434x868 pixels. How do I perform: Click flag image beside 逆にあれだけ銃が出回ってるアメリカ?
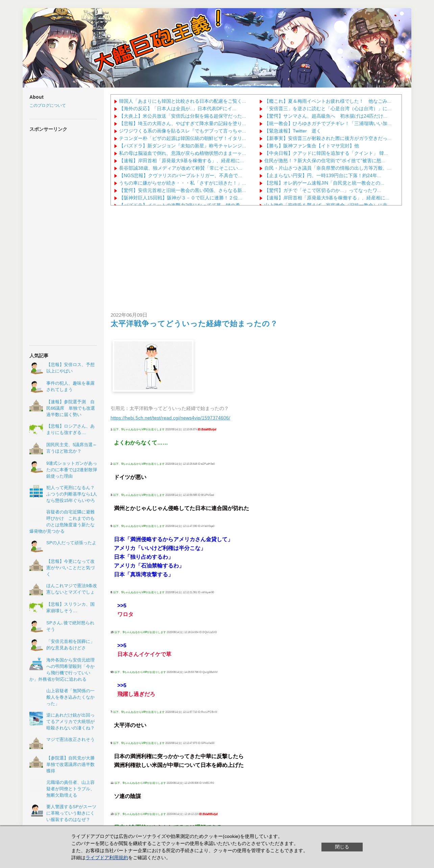pos(36,719)
